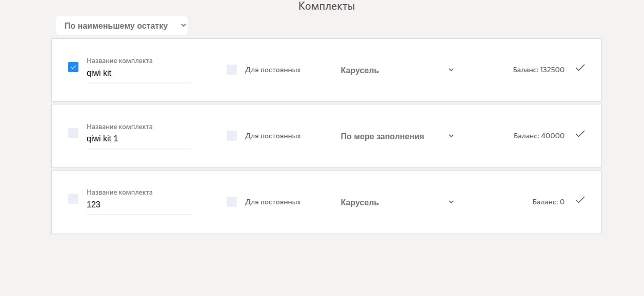Viewport: 644px width, 296px height.
Task: Click the Баланс: 0 text
Action: pyautogui.click(x=549, y=202)
